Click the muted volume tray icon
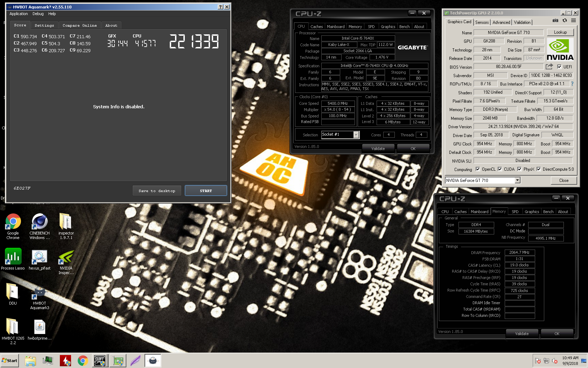The image size is (588, 368). [x=555, y=361]
